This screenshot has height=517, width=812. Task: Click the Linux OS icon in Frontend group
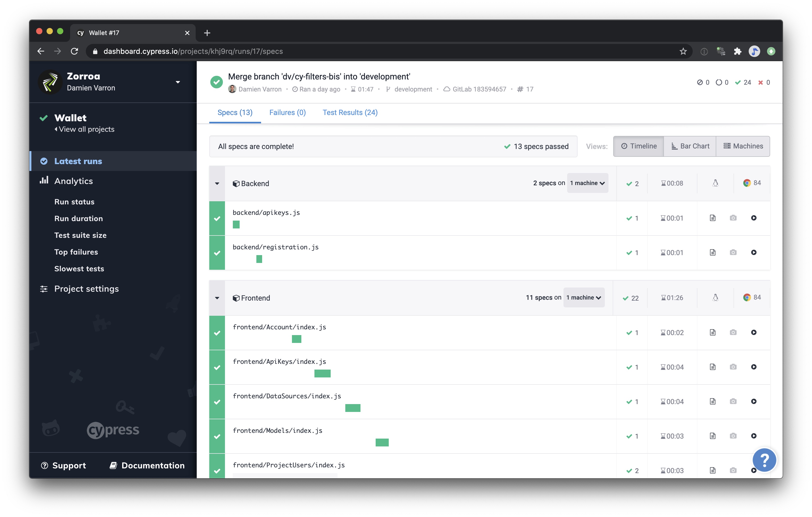tap(715, 298)
